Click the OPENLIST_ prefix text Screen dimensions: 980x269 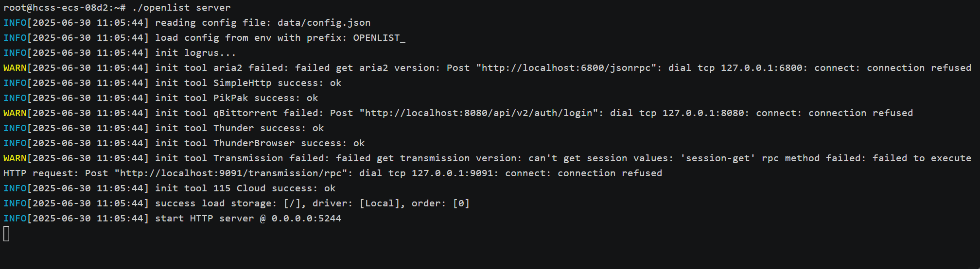coord(379,38)
